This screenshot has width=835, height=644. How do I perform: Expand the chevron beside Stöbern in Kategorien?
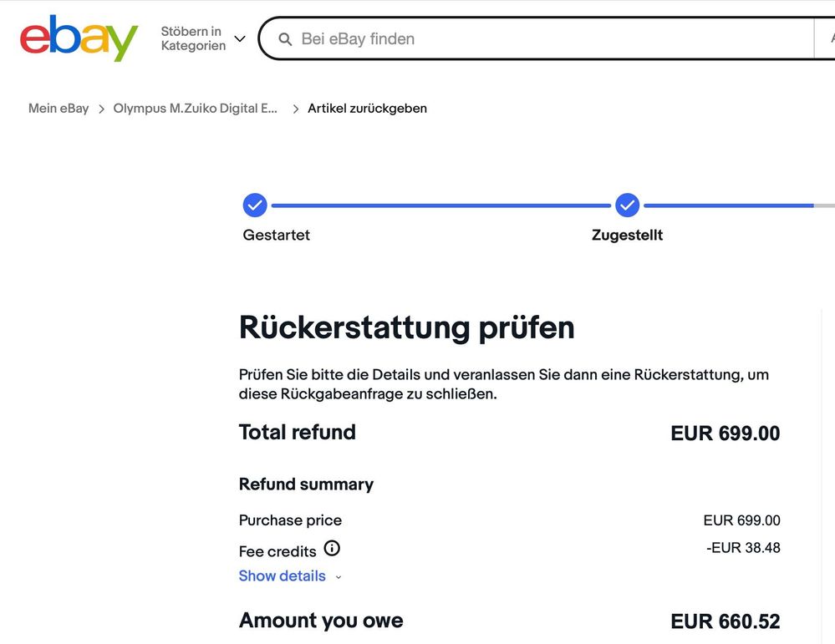click(x=240, y=38)
